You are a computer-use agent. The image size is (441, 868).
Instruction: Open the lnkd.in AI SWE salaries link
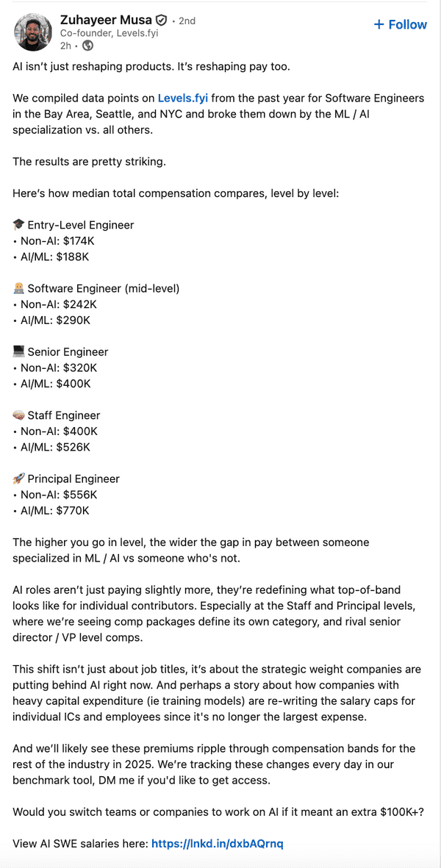(x=217, y=844)
